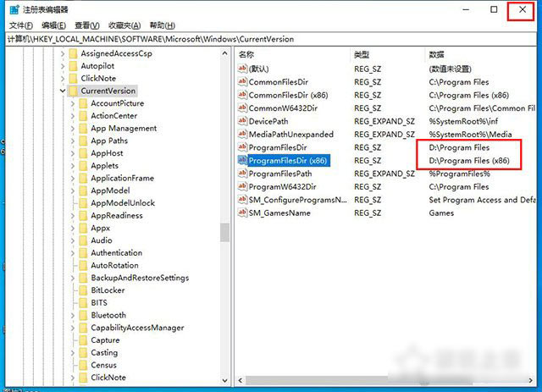The height and width of the screenshot is (392, 542).
Task: Expand the App Paths node
Action: 73,141
